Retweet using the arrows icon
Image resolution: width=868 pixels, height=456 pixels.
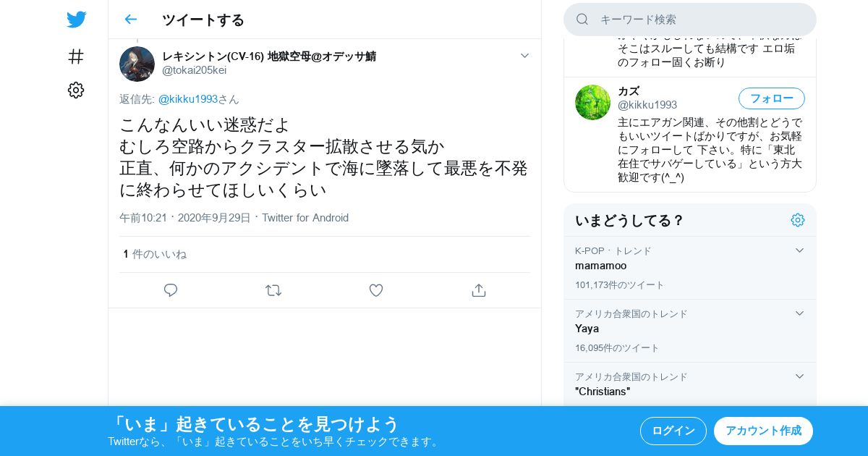[273, 290]
